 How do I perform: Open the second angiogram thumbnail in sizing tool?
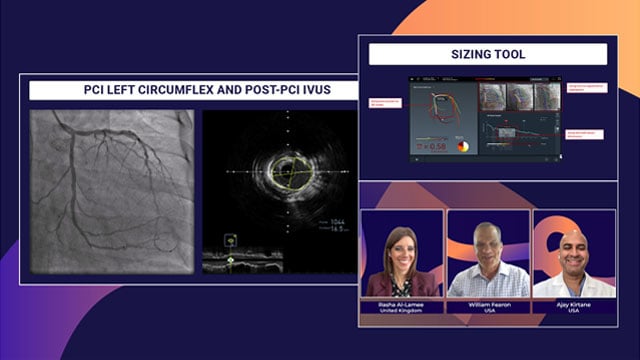(x=520, y=97)
